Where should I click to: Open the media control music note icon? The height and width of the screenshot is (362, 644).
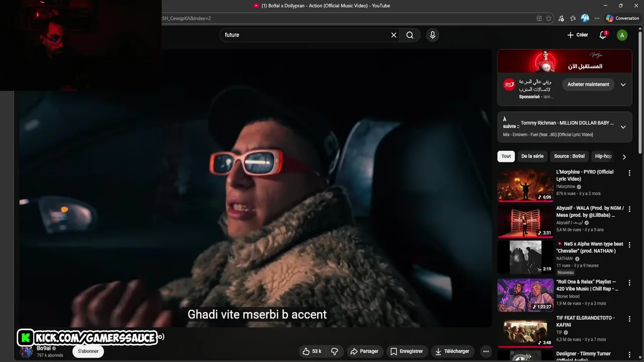[561, 18]
